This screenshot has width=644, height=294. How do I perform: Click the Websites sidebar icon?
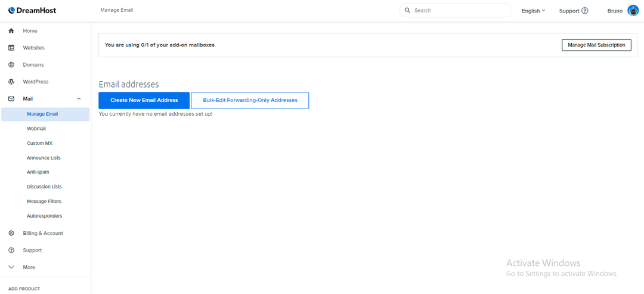pyautogui.click(x=11, y=48)
